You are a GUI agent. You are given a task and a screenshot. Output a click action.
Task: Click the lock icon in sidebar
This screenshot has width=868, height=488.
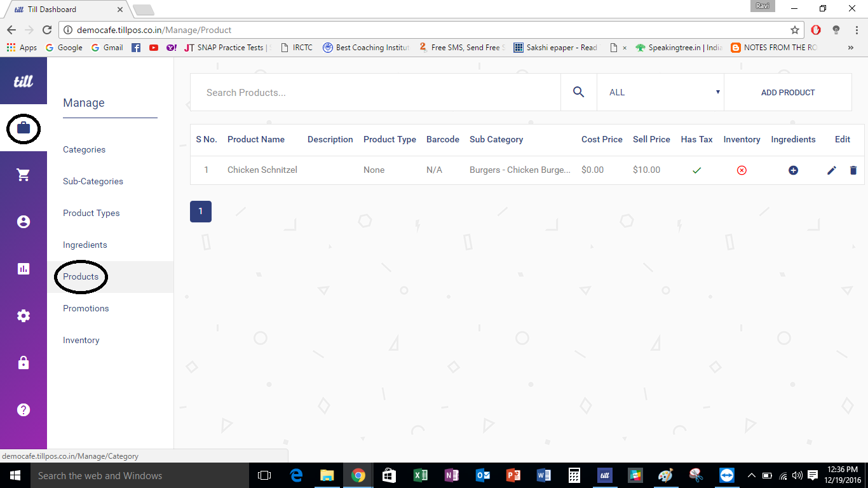coord(24,363)
